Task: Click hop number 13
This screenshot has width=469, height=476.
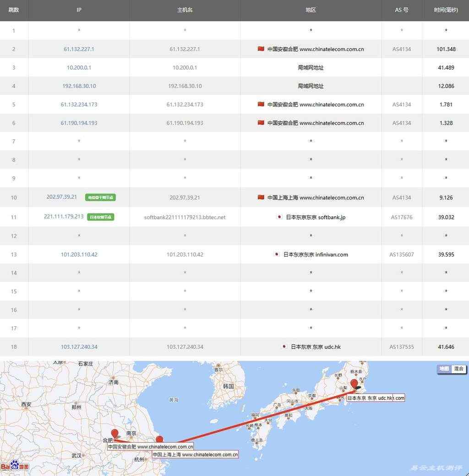Action: [14, 254]
